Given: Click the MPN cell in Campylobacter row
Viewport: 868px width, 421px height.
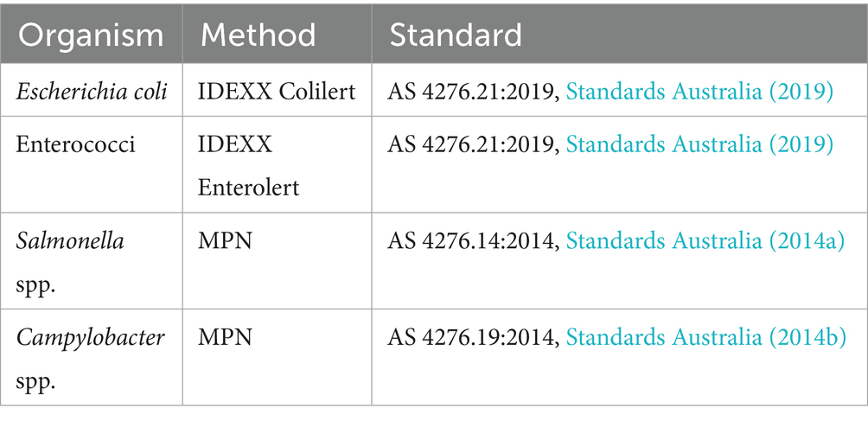Looking at the screenshot, I should pyautogui.click(x=226, y=337).
